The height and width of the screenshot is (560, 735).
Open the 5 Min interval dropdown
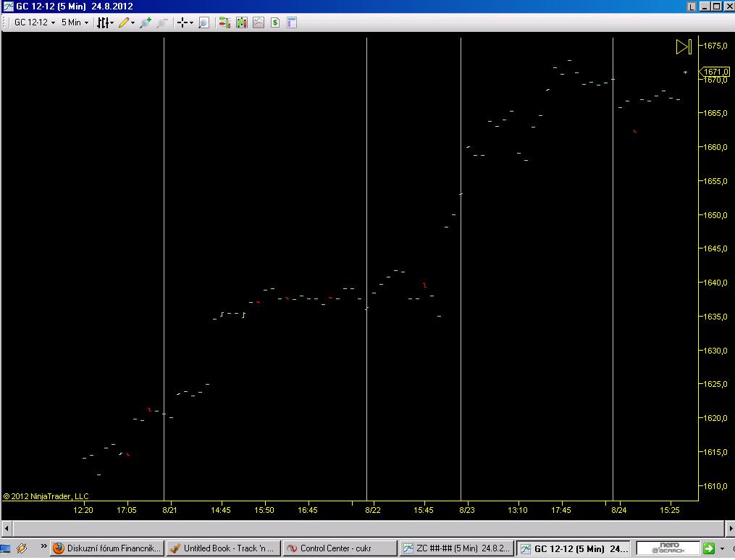point(75,22)
